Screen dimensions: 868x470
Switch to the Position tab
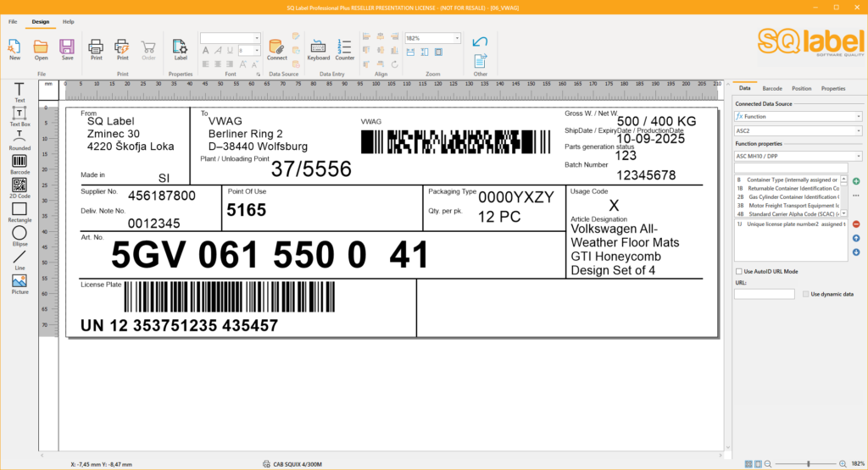coord(801,88)
